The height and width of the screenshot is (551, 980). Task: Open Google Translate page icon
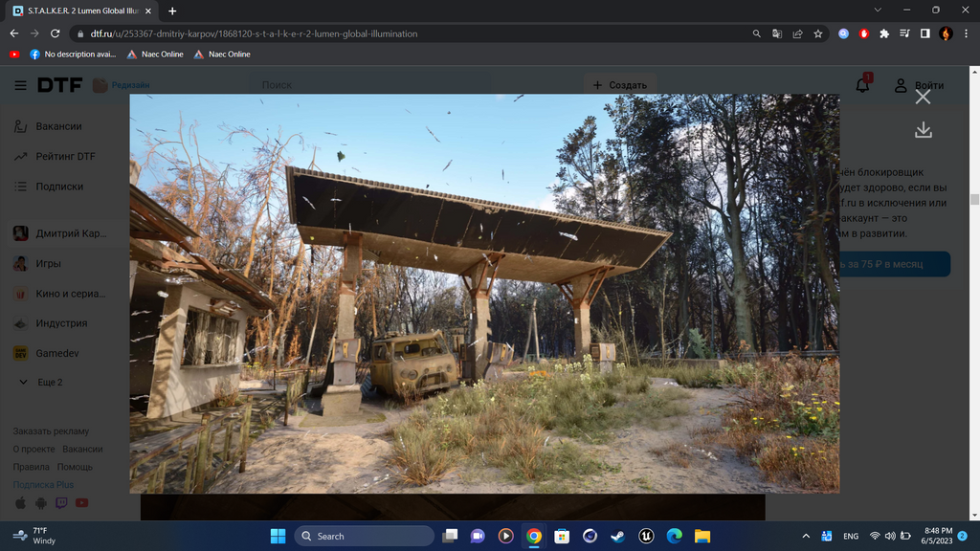(777, 33)
